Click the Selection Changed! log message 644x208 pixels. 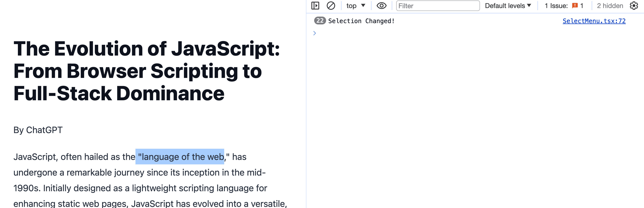[361, 21]
